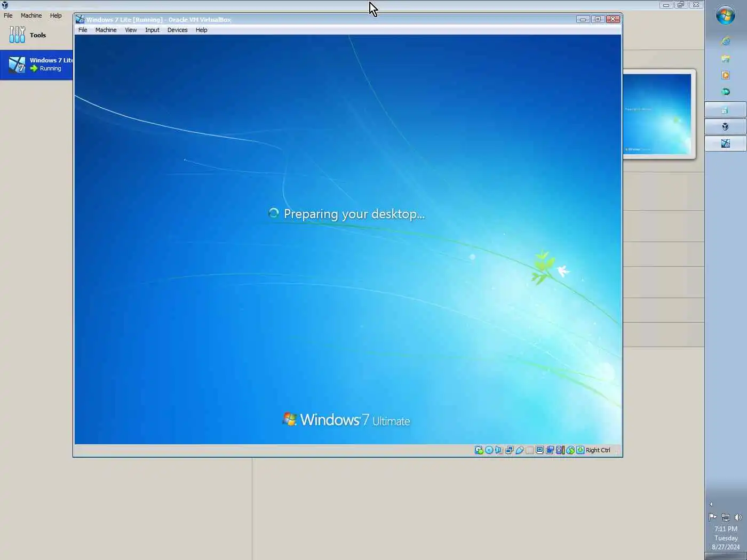
Task: Open the volume speaker tray icon
Action: click(x=738, y=517)
